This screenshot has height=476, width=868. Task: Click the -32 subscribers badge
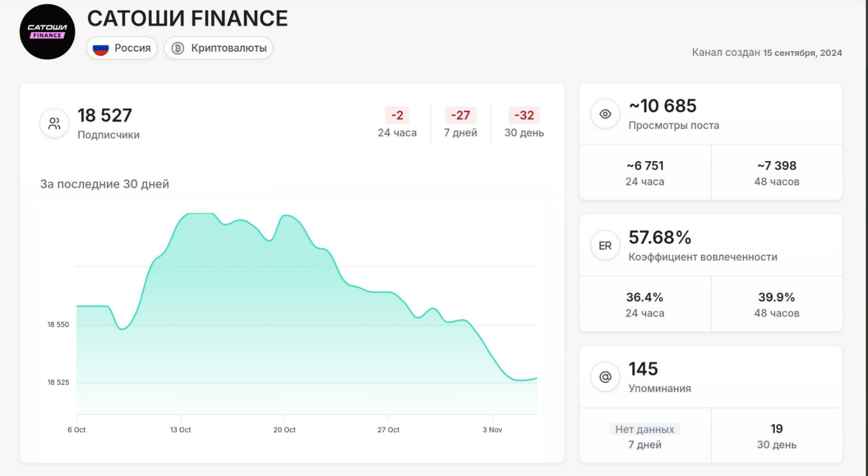[524, 115]
